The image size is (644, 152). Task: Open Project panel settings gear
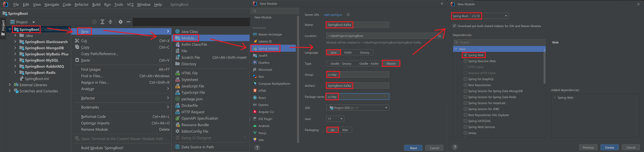click(120, 22)
